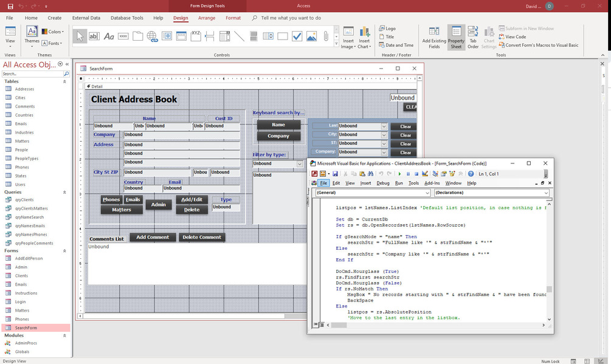
Task: Expand the Controls gallery More arrow
Action: 336,44
